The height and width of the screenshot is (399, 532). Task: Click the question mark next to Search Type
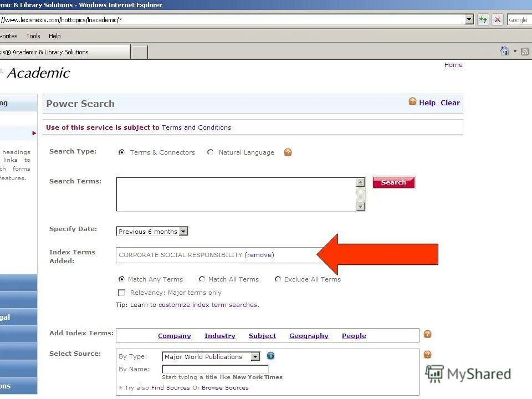click(288, 152)
